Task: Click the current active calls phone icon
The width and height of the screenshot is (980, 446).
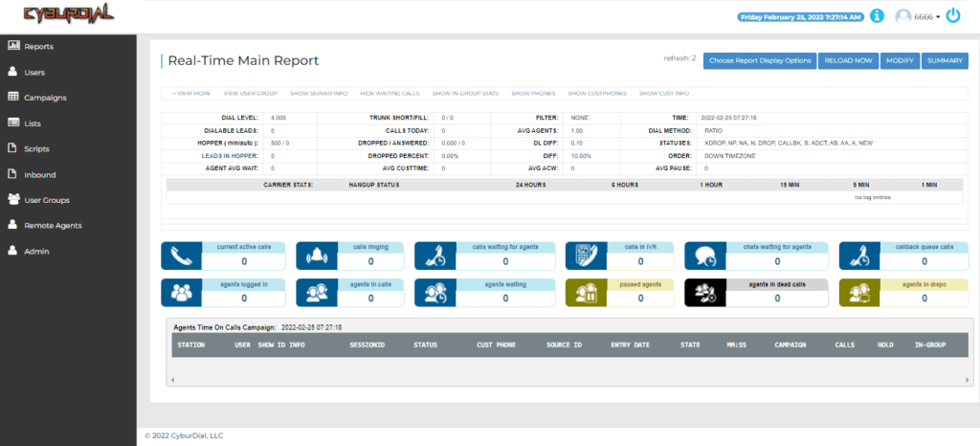Action: click(x=181, y=256)
